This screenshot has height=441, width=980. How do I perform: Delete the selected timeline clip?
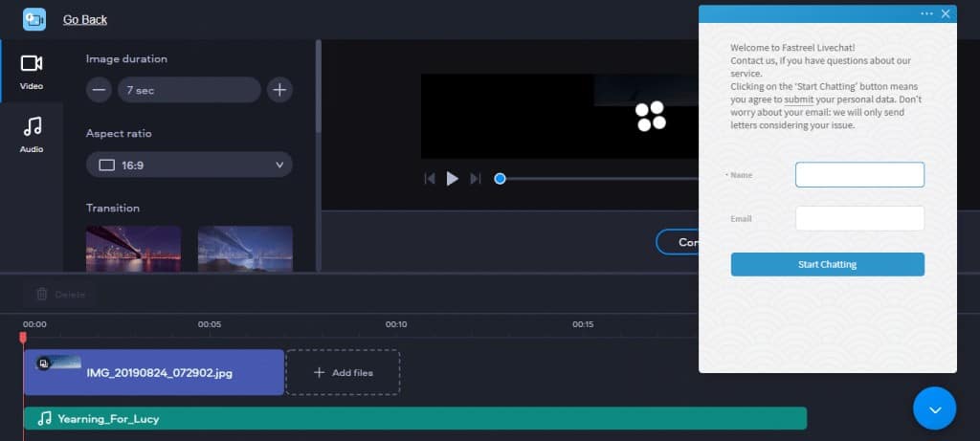click(x=60, y=295)
